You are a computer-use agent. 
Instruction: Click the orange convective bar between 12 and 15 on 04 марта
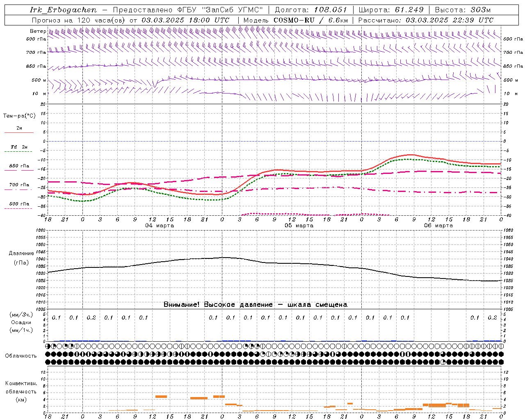coord(161,397)
